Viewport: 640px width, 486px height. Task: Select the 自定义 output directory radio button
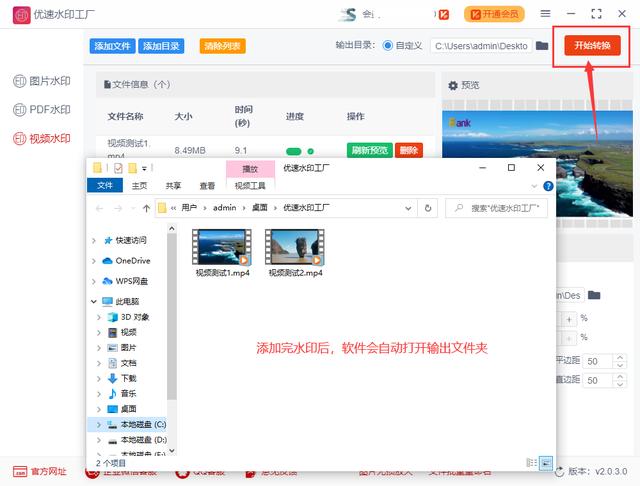(388, 46)
